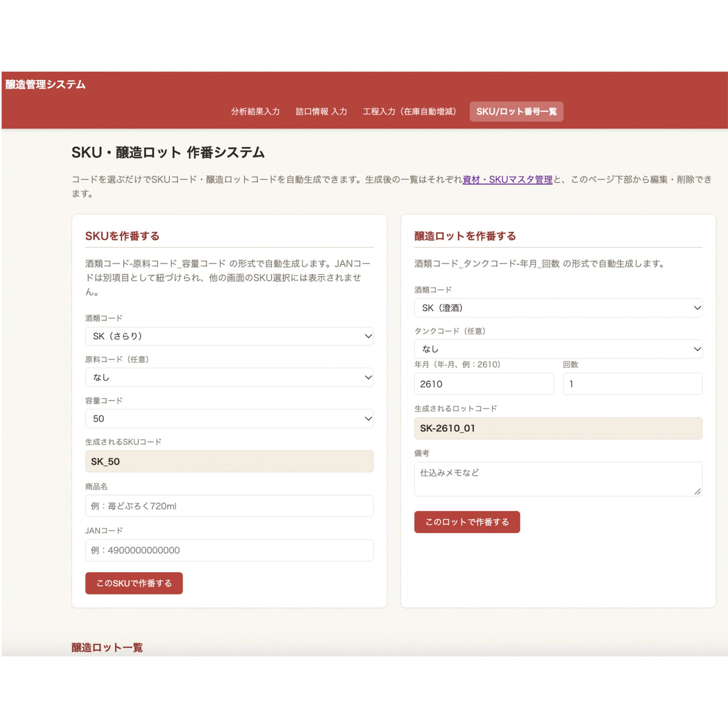Click the 商品名 input field

click(229, 506)
